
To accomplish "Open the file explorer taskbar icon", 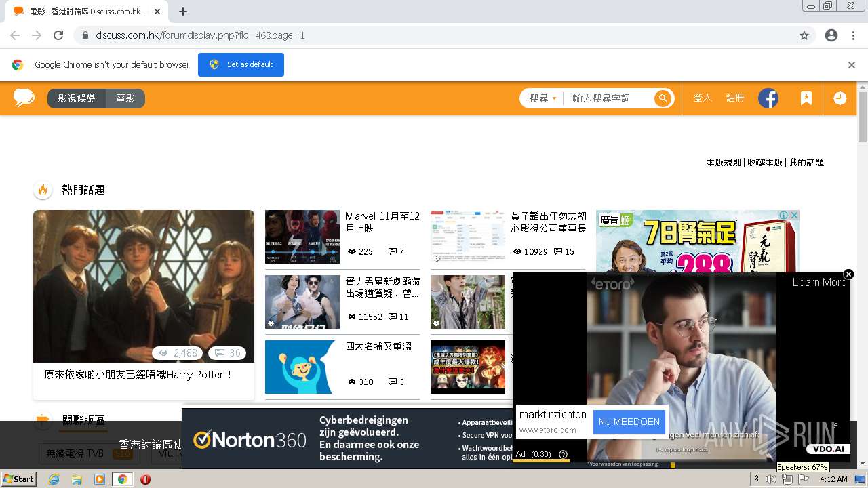I will [77, 479].
